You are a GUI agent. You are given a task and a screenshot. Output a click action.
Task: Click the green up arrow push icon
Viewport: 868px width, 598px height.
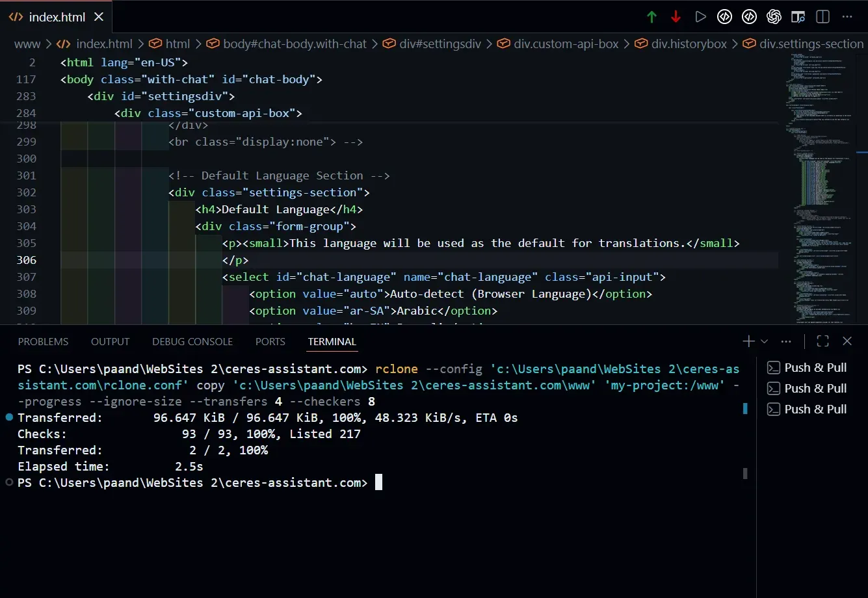651,17
